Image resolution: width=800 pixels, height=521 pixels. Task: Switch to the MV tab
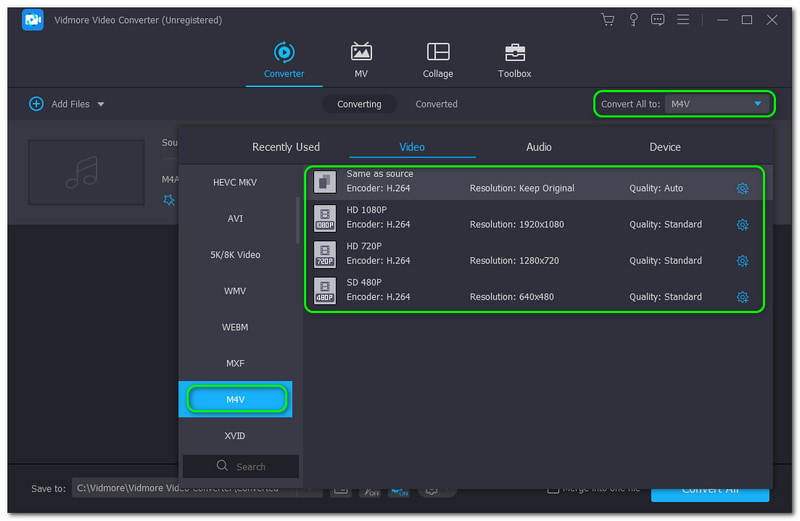(361, 60)
